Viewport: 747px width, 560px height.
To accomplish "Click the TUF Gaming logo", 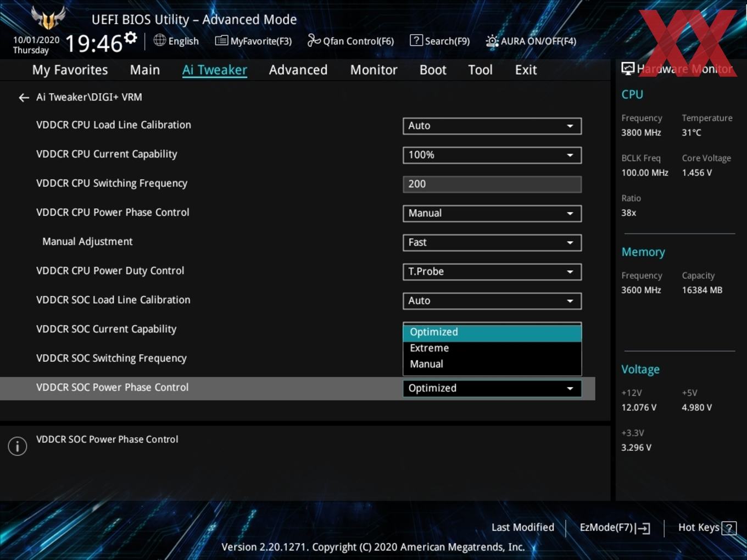I will pyautogui.click(x=48, y=18).
